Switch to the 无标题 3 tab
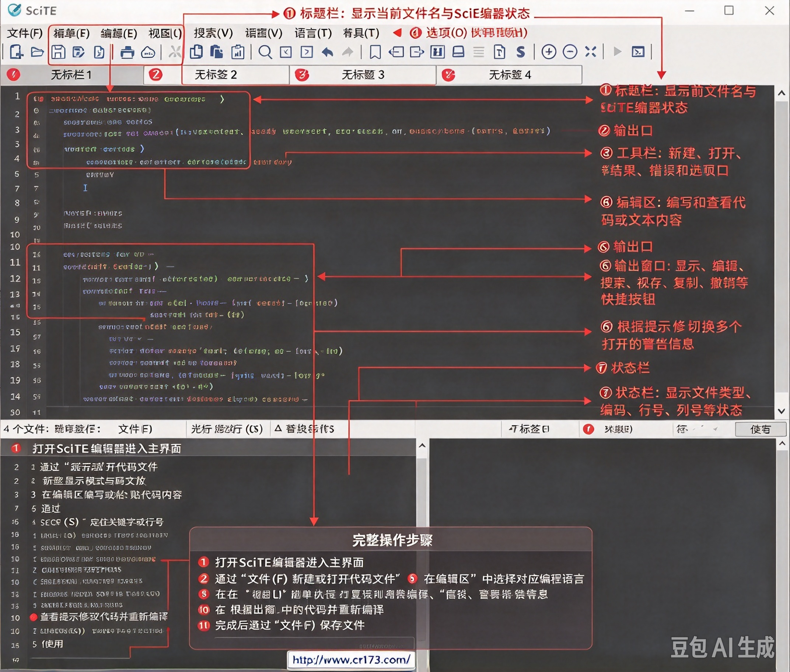The image size is (790, 672). click(x=363, y=75)
